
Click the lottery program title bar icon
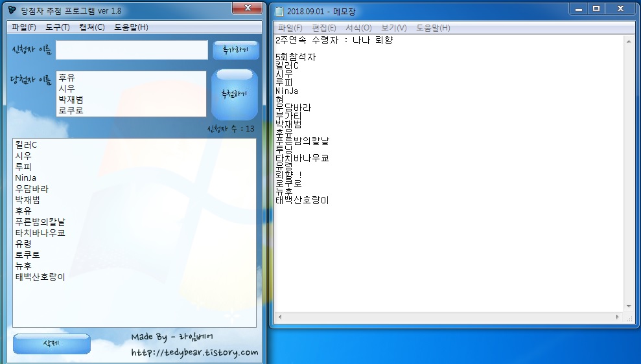click(12, 10)
